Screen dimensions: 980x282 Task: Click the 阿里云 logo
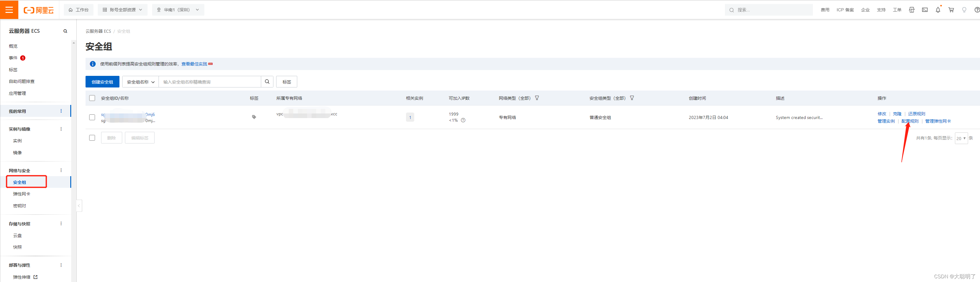pyautogui.click(x=39, y=10)
